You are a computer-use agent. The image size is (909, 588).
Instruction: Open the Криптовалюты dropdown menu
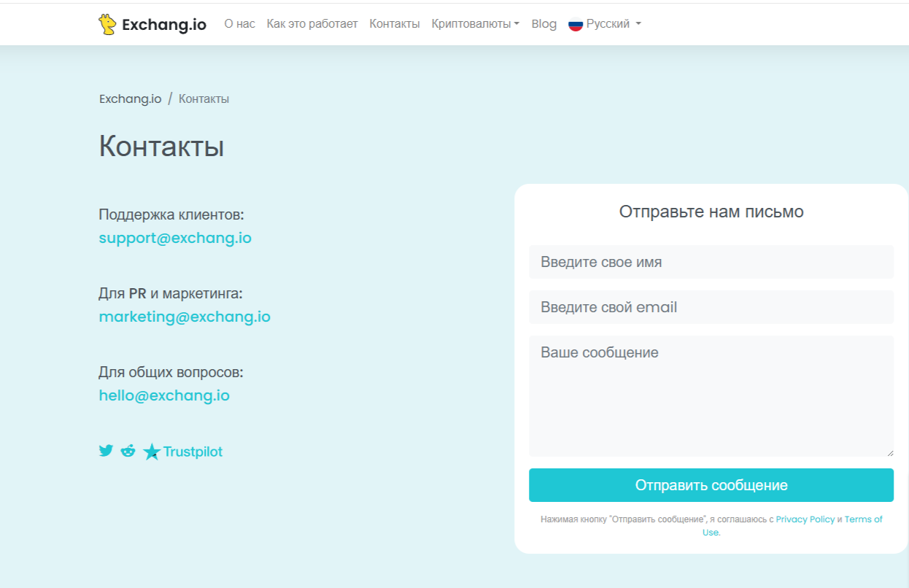pyautogui.click(x=471, y=23)
